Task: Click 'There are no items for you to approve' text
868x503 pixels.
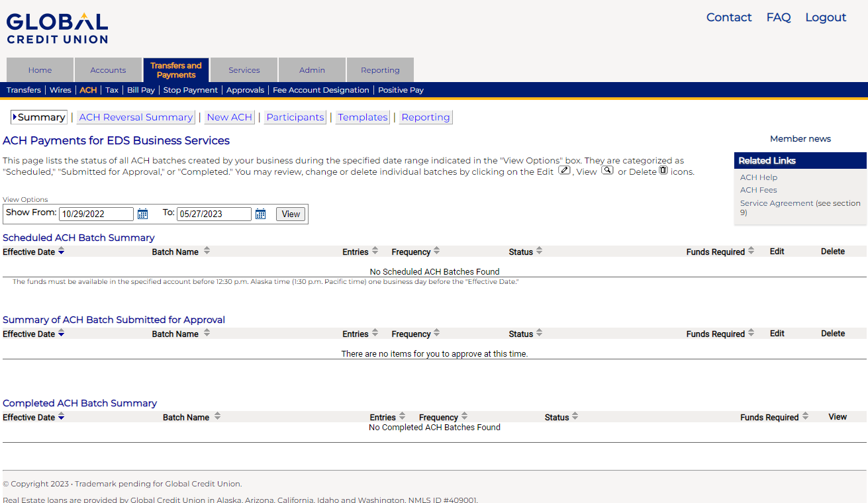Action: point(434,353)
